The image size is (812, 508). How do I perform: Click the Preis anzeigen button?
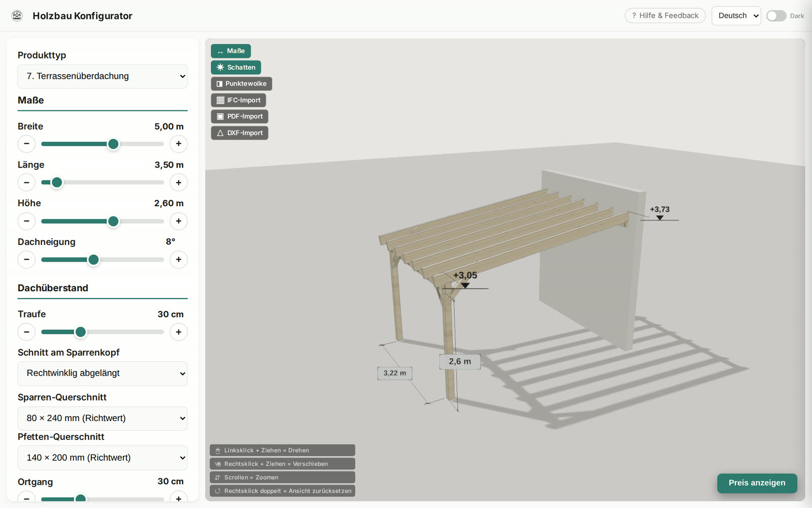(x=757, y=483)
